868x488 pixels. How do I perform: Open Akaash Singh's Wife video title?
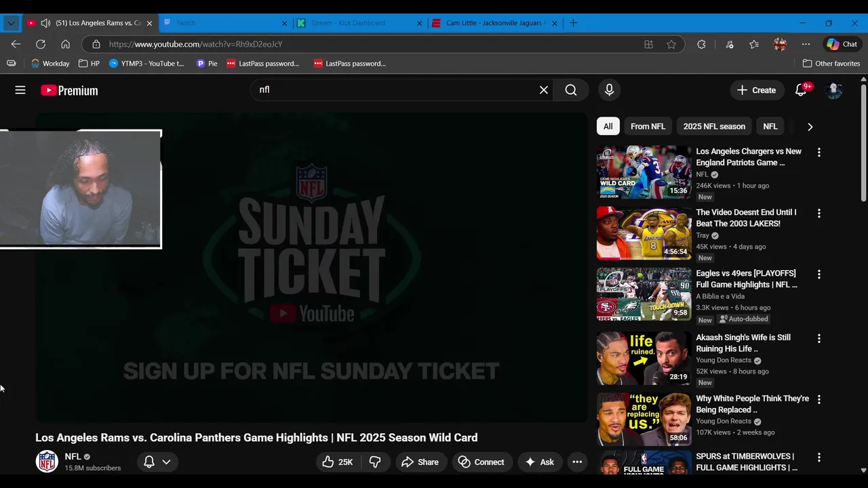pos(743,343)
